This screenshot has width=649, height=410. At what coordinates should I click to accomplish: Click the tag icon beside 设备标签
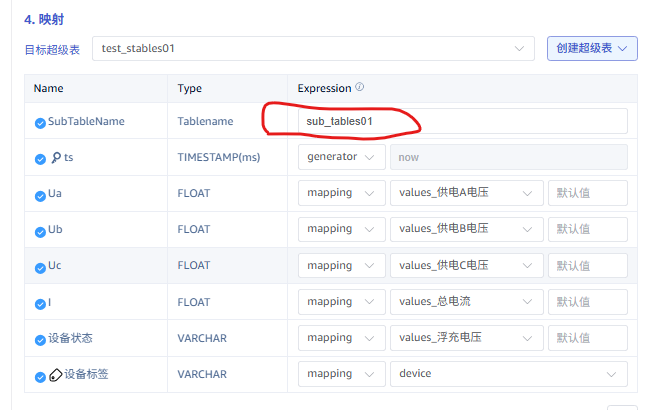[55, 374]
